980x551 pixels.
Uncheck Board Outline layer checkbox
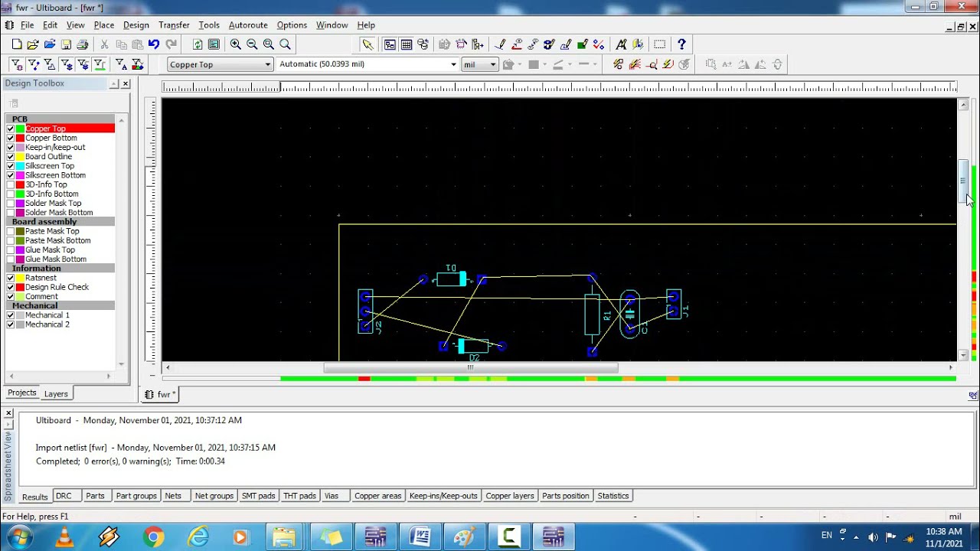tap(11, 156)
